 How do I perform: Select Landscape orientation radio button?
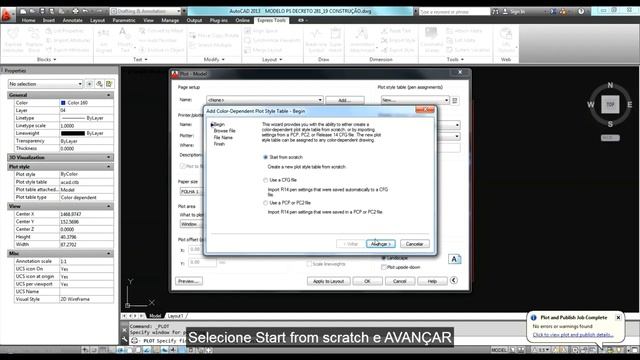pos(384,258)
